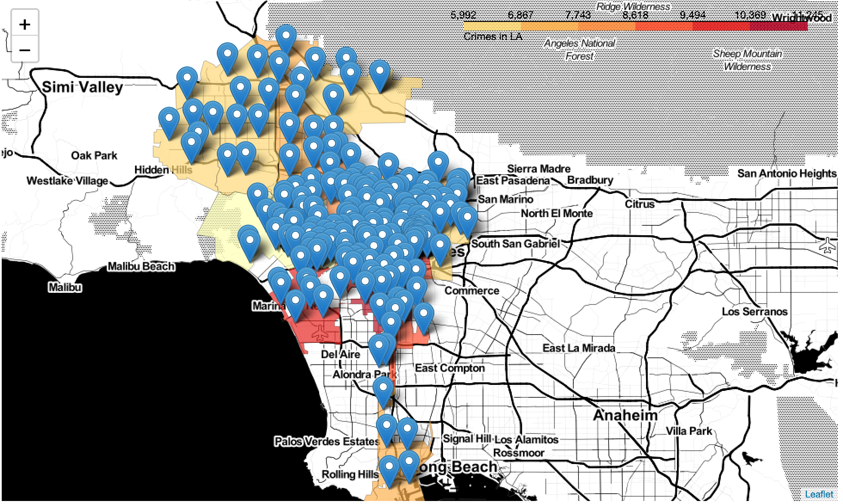
Task: Click the Anaheim city label on the map
Action: click(x=625, y=415)
